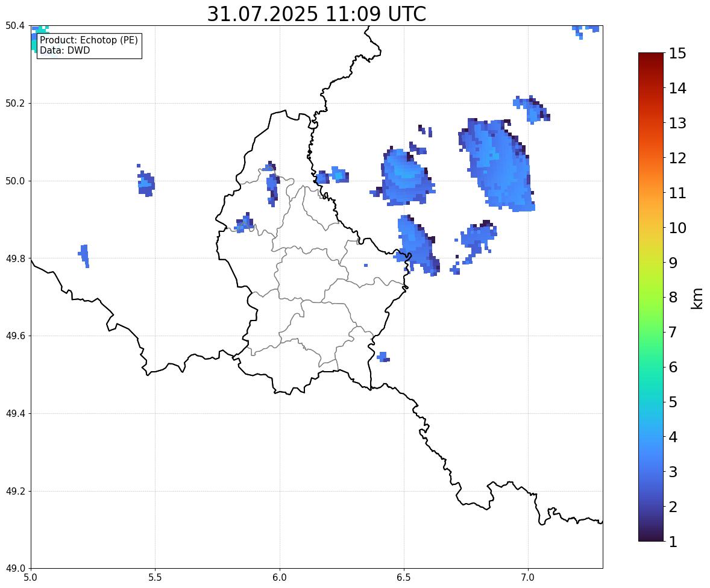Viewport: 710px width, 588px height.
Task: Click colorbar tick label 9
Action: 673,263
